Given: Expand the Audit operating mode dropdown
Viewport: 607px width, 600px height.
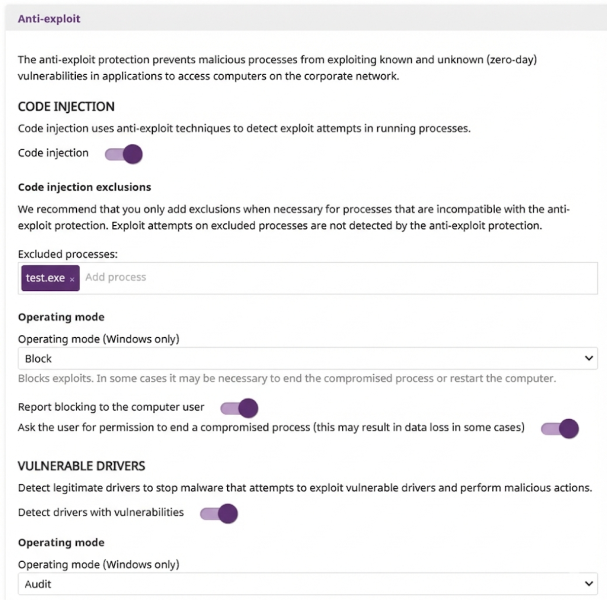Looking at the screenshot, I should [300, 584].
